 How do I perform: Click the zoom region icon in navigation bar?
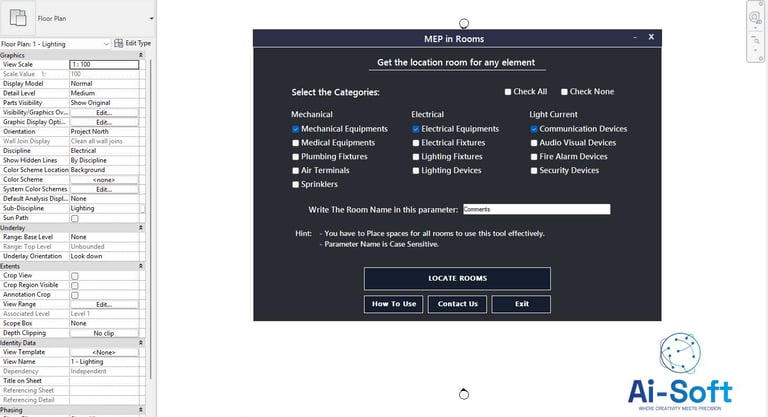(x=756, y=41)
